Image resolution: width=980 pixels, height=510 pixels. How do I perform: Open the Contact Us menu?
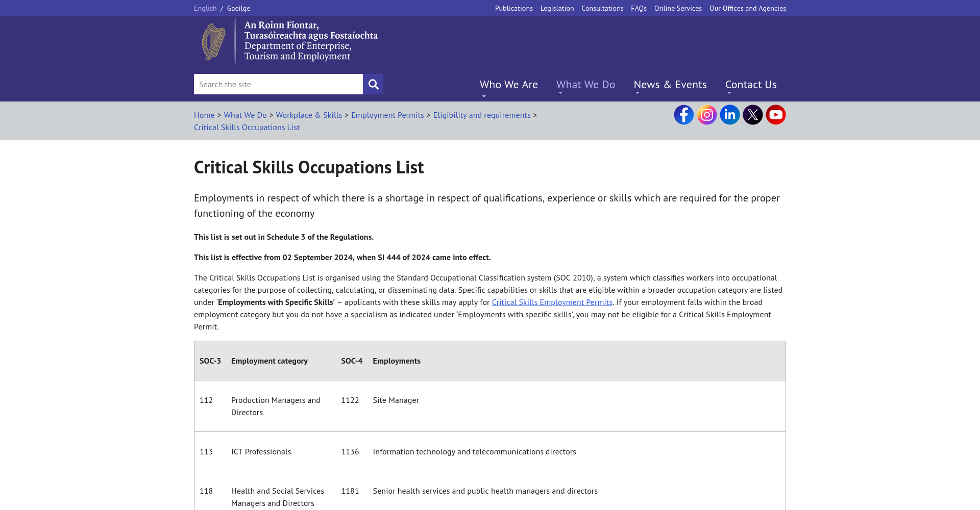(x=751, y=85)
